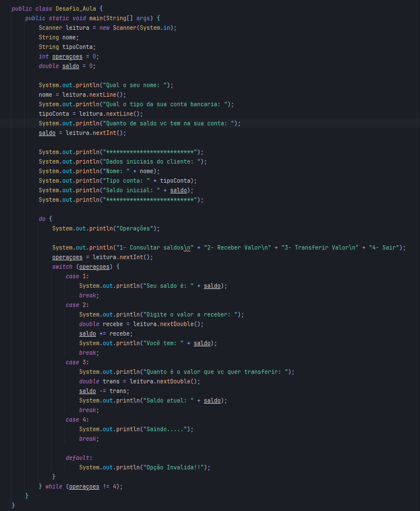
Task: Click the int operaçoes variable declaration
Action: coord(67,57)
